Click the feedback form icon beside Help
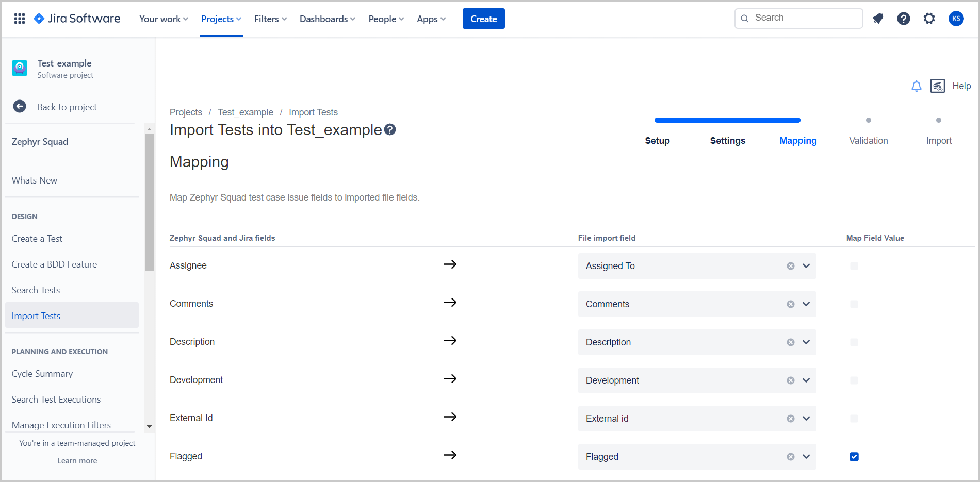 [938, 86]
